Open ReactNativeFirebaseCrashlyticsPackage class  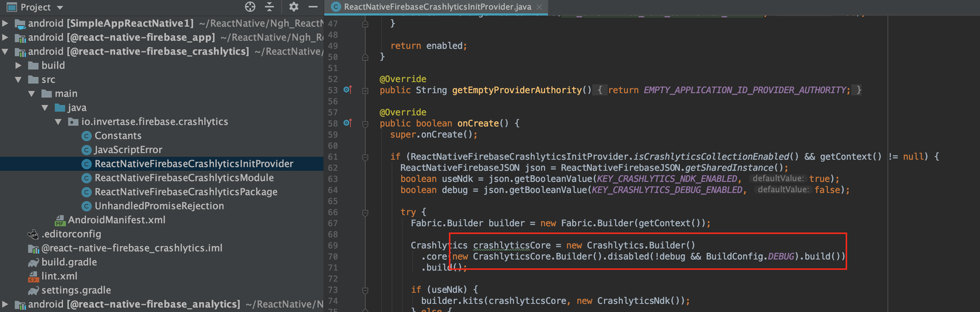(186, 192)
